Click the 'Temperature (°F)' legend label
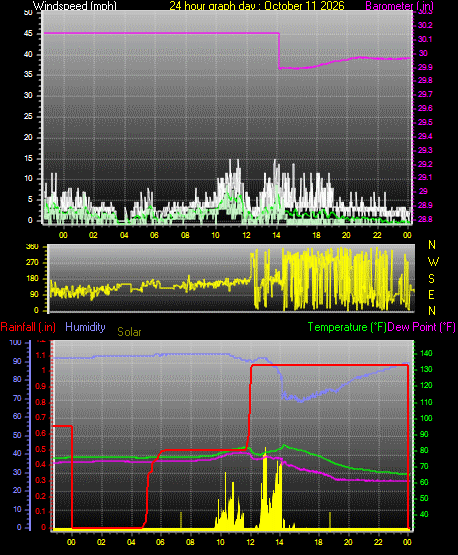 click(347, 327)
